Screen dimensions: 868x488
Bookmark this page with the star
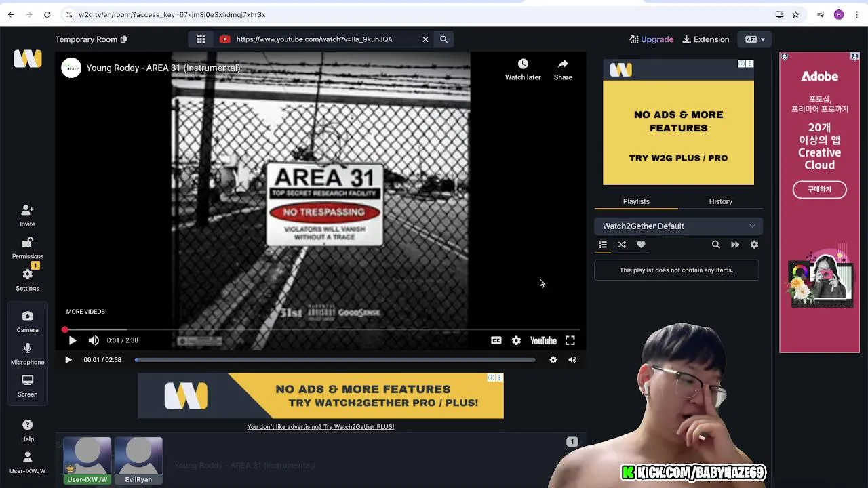coord(795,14)
